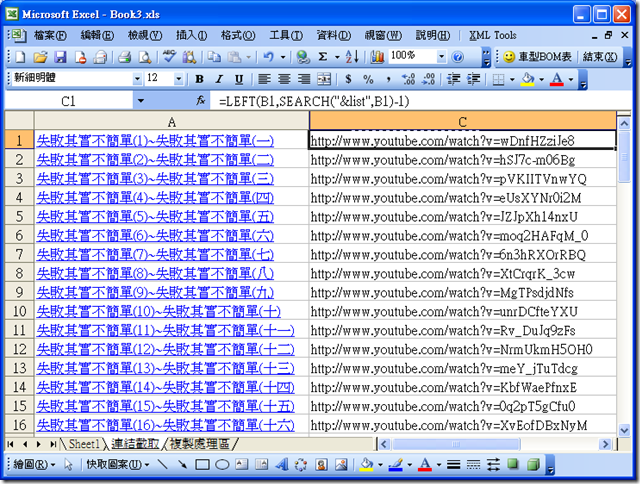Open the font size dropdown
Image resolution: width=640 pixels, height=484 pixels.
pos(178,79)
